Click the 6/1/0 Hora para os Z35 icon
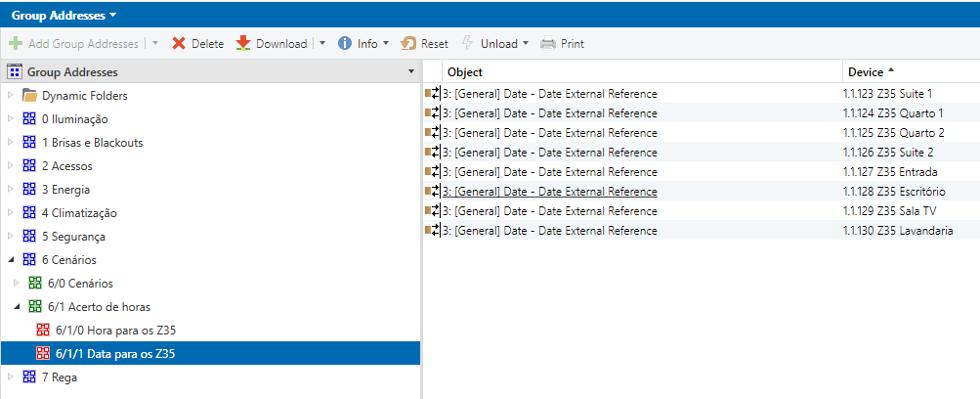Viewport: 980px width, 399px height. 43,331
